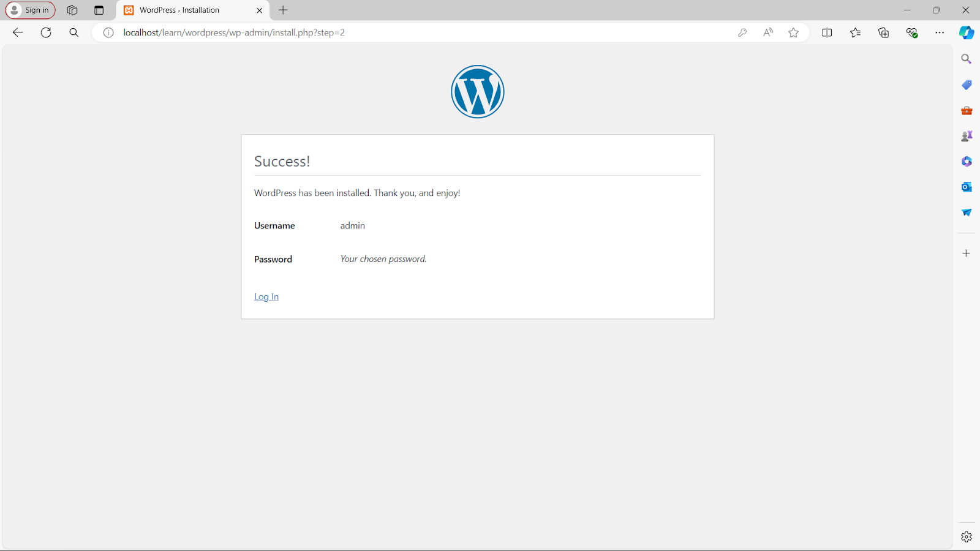Image resolution: width=980 pixels, height=551 pixels.
Task: Activate Read aloud icon
Action: 768,32
